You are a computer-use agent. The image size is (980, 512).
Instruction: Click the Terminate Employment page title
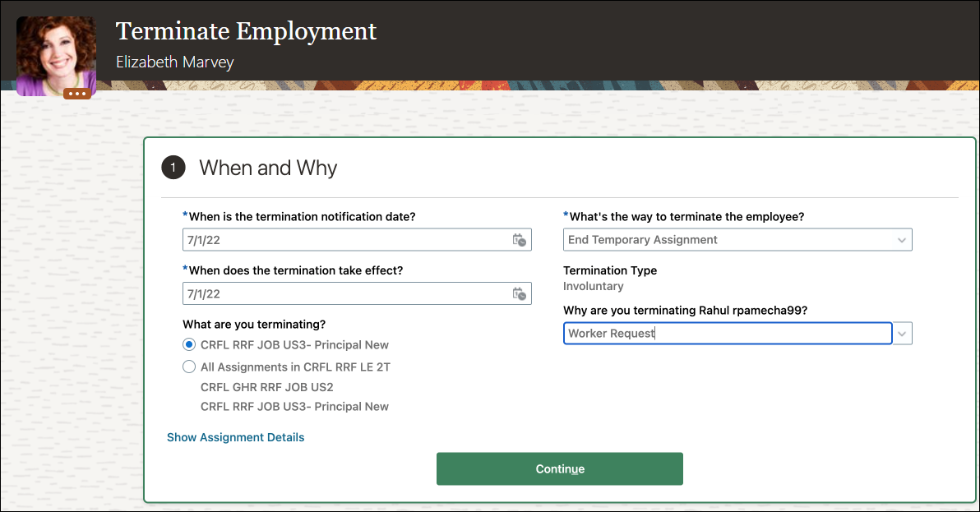click(246, 31)
